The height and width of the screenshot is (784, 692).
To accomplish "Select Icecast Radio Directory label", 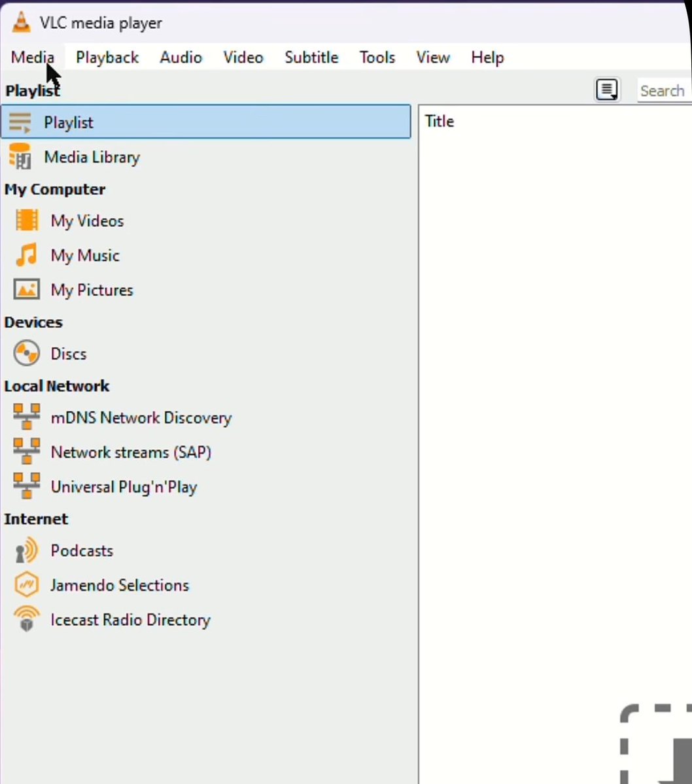I will tap(131, 620).
